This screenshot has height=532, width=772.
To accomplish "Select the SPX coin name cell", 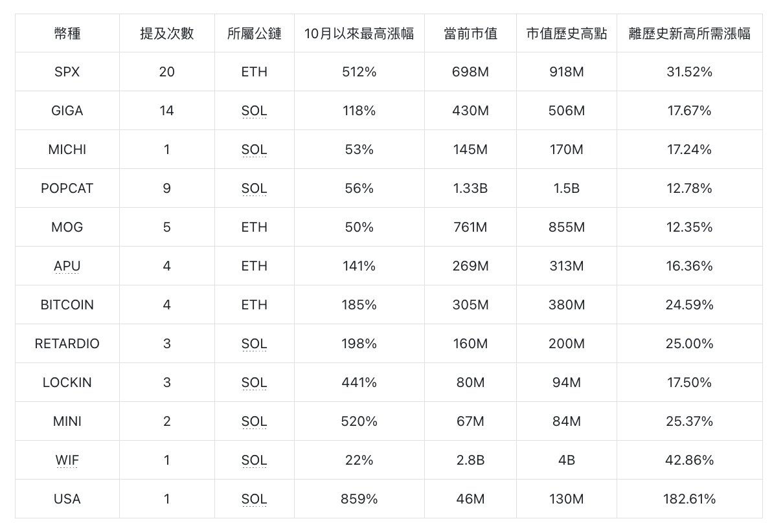I will pyautogui.click(x=67, y=72).
